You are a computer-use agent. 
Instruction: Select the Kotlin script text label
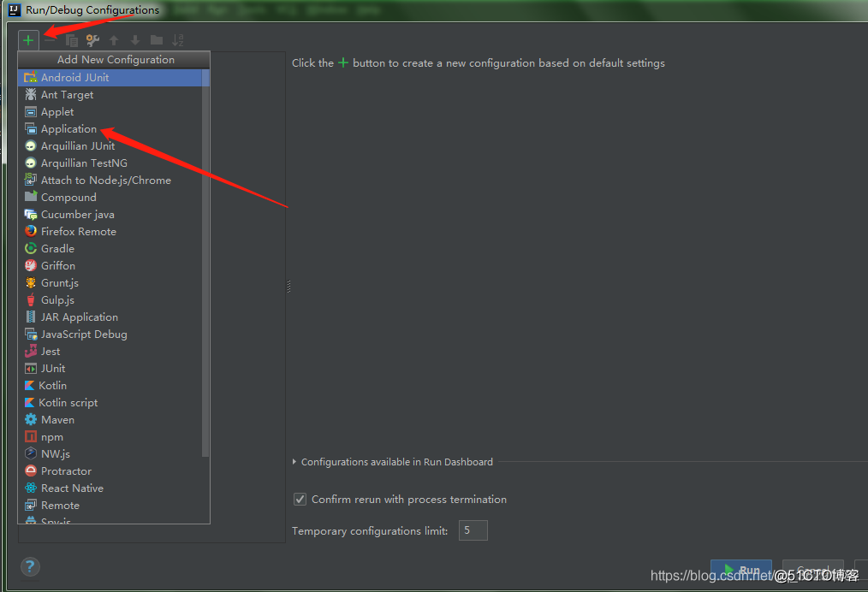click(x=68, y=403)
